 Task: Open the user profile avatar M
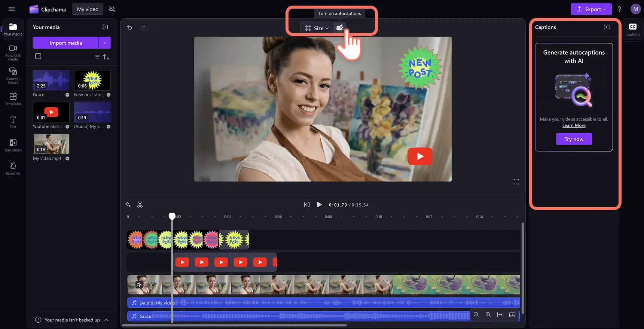(635, 9)
